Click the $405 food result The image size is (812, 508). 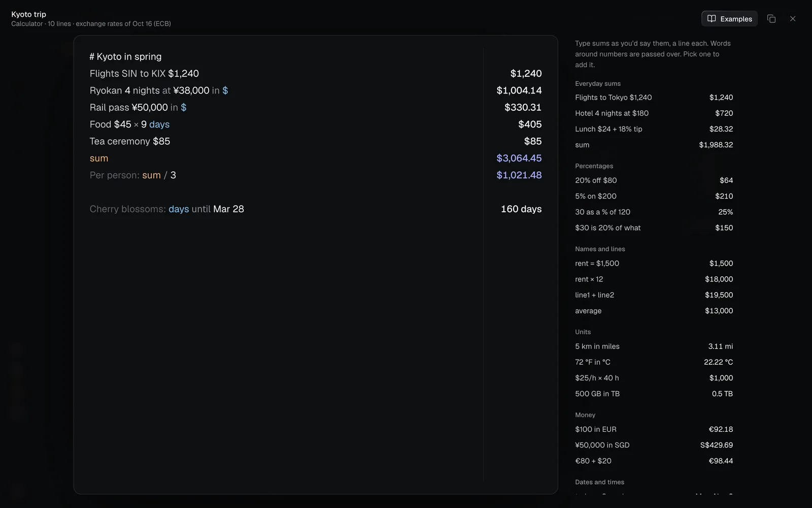tap(530, 124)
